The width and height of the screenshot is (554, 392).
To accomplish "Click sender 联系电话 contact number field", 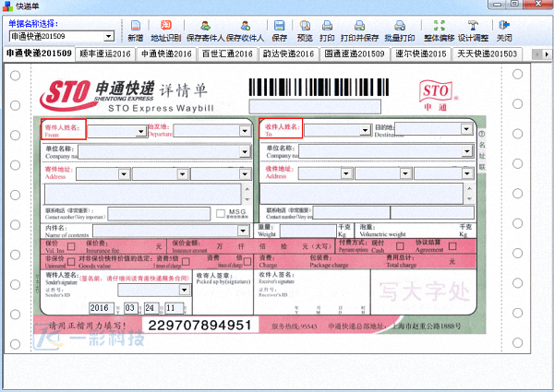I will (159, 214).
